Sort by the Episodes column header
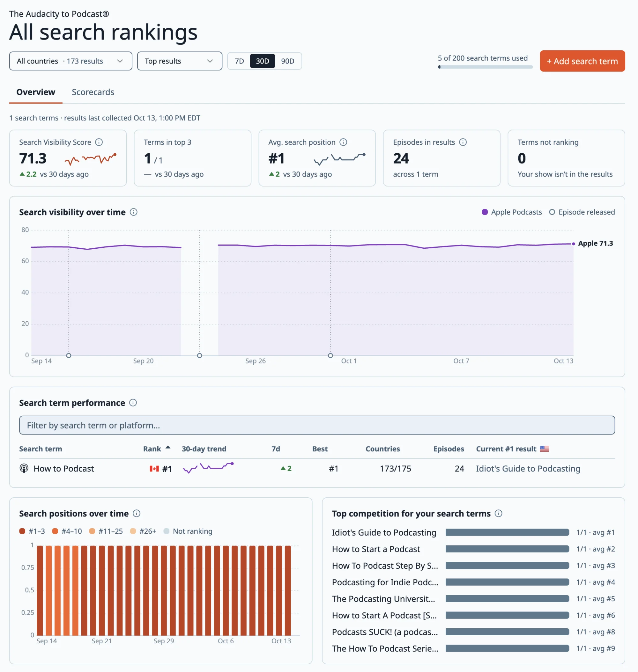This screenshot has width=638, height=672. pos(449,449)
